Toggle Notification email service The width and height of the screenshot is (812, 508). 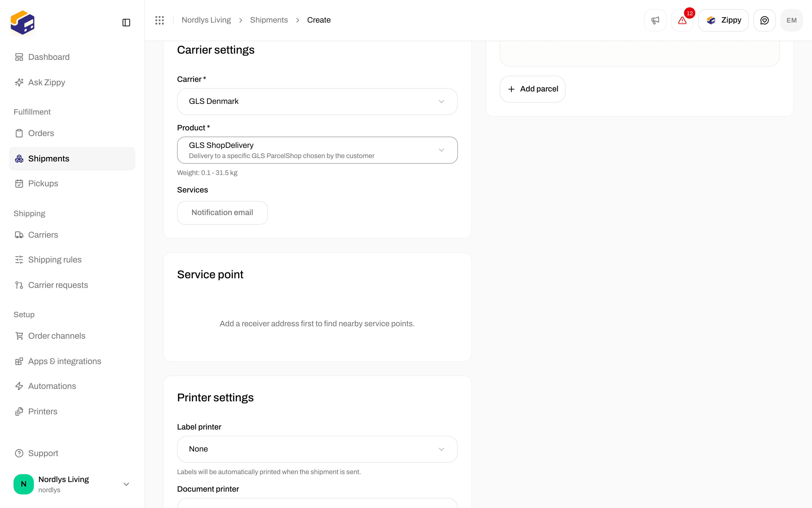coord(222,213)
